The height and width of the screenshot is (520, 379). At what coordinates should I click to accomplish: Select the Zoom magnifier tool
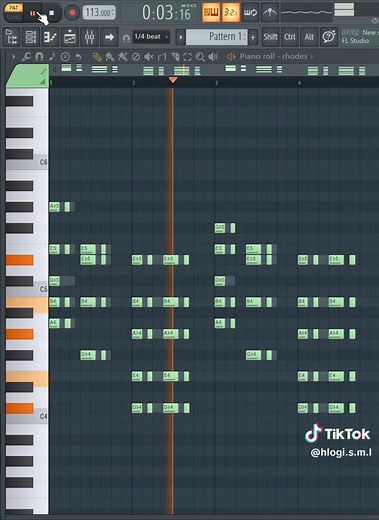200,57
